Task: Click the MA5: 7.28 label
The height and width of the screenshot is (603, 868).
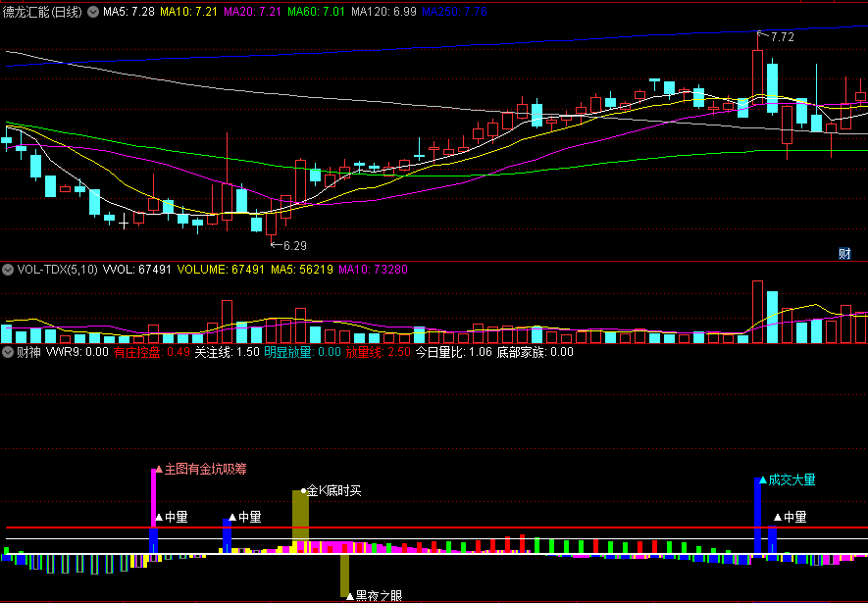Action: (128, 12)
